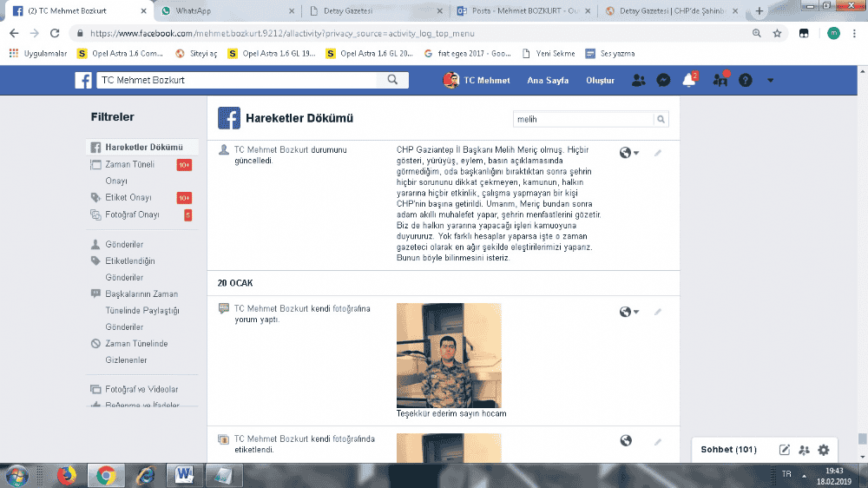
Task: Open privacy dropdown for status update
Action: 629,153
